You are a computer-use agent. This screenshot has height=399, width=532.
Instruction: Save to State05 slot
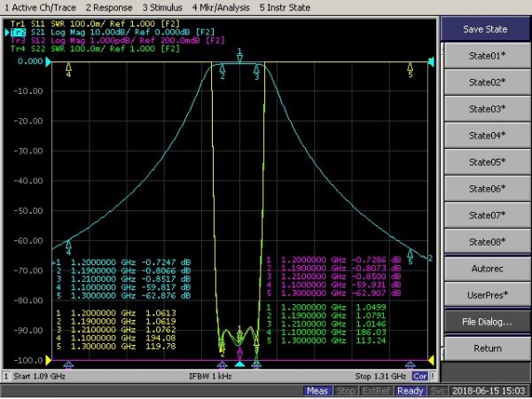(x=487, y=162)
